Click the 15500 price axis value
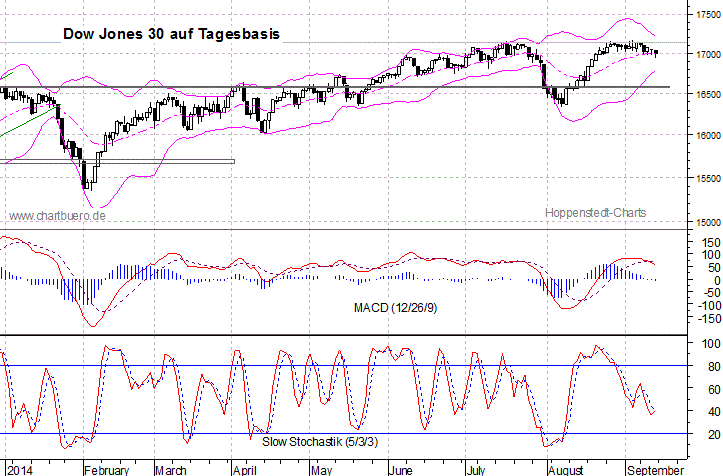Viewport: 723px width, 476px height. tap(707, 178)
